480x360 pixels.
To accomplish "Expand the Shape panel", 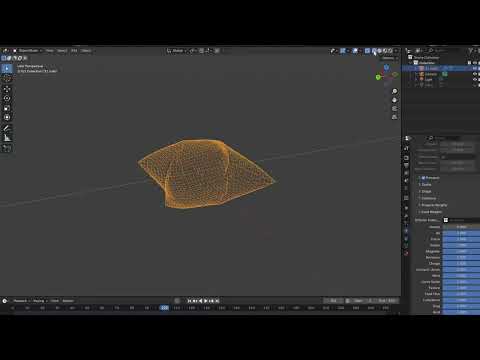I will [x=426, y=192].
